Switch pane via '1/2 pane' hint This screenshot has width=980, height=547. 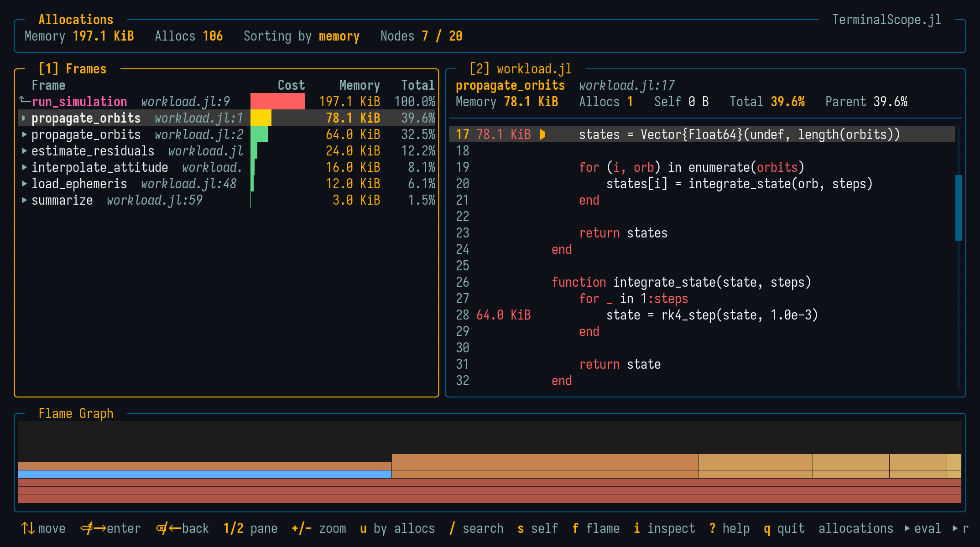tap(250, 528)
